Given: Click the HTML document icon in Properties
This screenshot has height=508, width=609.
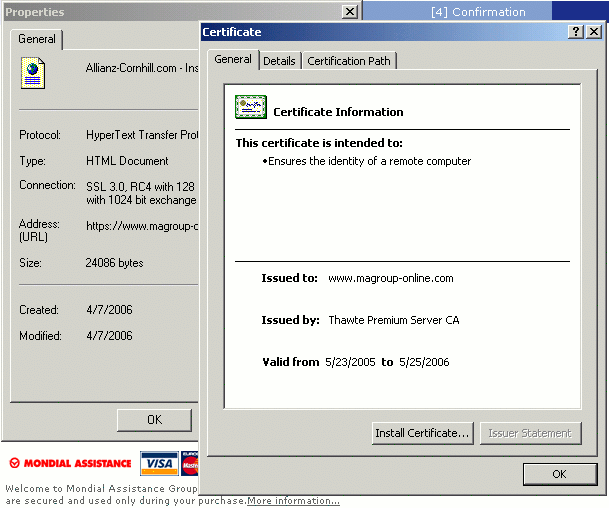Looking at the screenshot, I should click(x=33, y=73).
